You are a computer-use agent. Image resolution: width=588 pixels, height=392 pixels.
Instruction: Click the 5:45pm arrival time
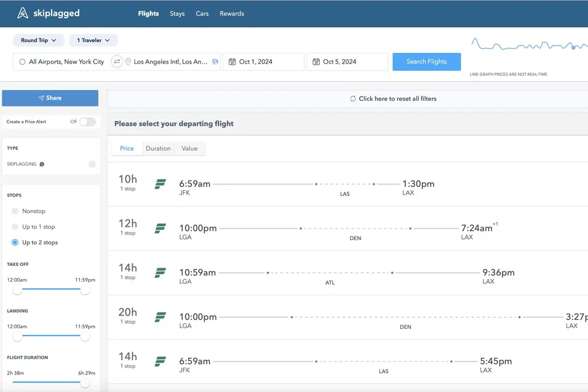(x=496, y=361)
